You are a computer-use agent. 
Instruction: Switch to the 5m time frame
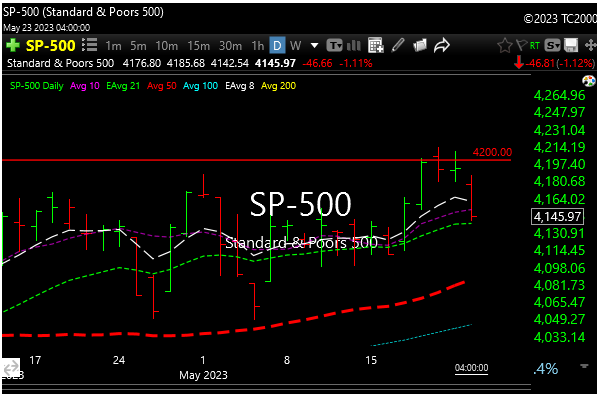[x=138, y=46]
